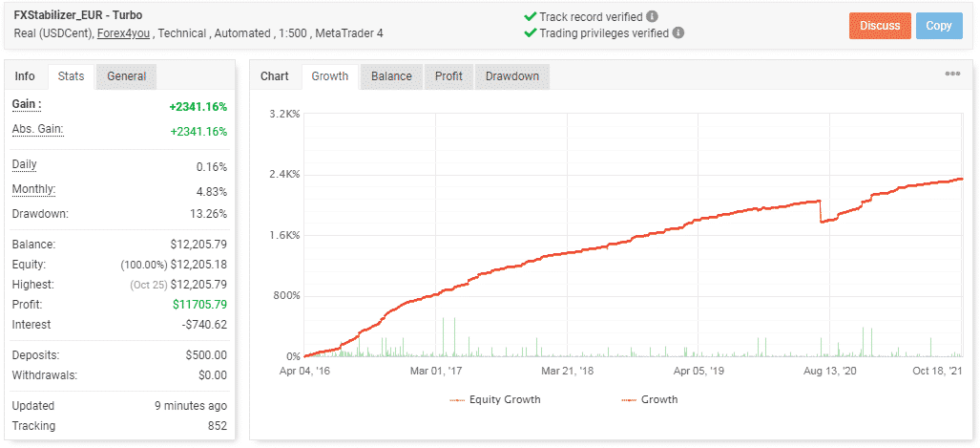980x448 pixels.
Task: Click green checkmark next to Trading privileges verified
Action: (530, 32)
